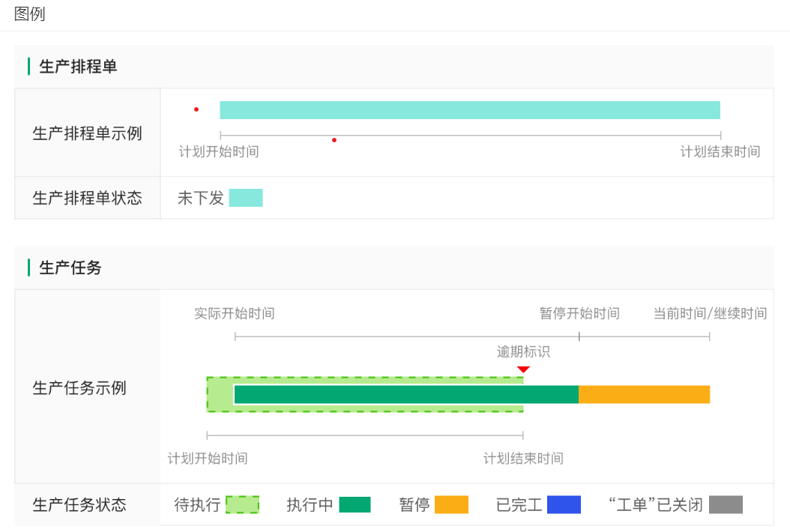Click the 当前时间/继续时间 label
Image resolution: width=790 pixels, height=532 pixels.
[709, 313]
